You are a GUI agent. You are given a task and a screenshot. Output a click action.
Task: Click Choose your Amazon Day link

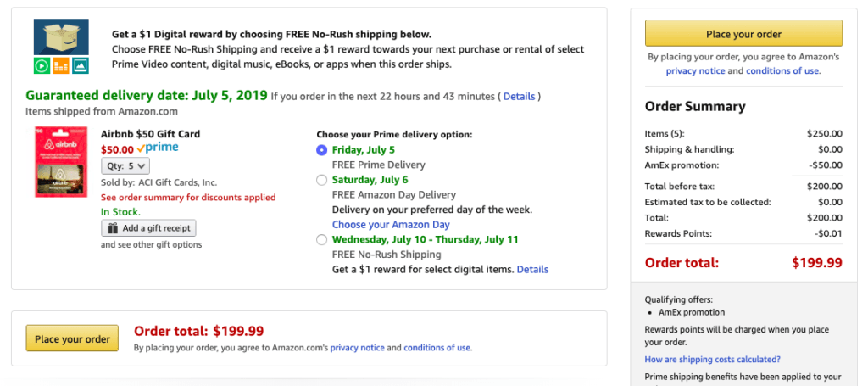(x=391, y=225)
